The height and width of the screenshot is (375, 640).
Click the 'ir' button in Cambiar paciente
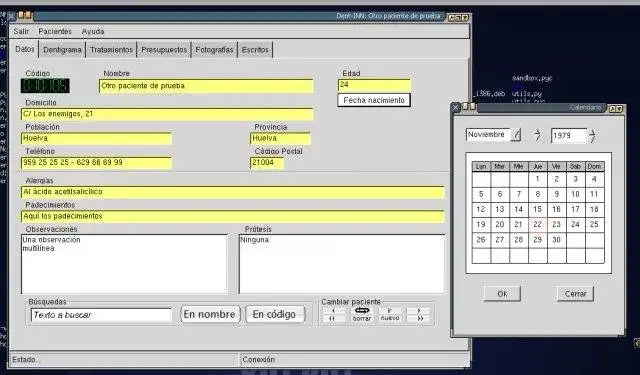pyautogui.click(x=390, y=311)
